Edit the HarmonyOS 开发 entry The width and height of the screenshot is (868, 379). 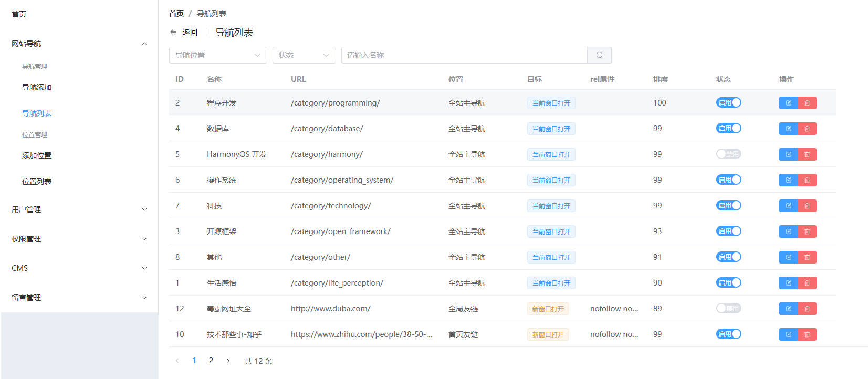point(788,154)
